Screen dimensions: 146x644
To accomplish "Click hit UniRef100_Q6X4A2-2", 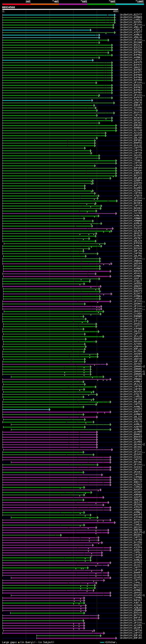I will tap(132, 444).
